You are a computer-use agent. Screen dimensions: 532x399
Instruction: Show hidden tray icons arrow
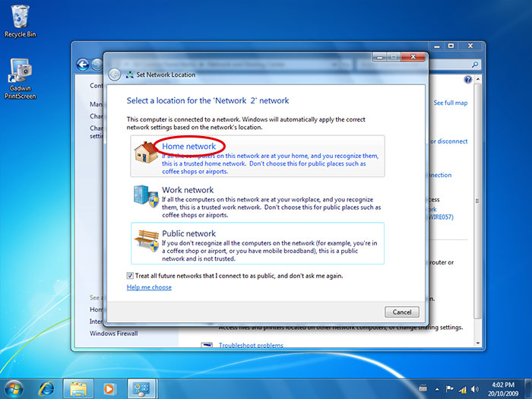[x=437, y=389]
